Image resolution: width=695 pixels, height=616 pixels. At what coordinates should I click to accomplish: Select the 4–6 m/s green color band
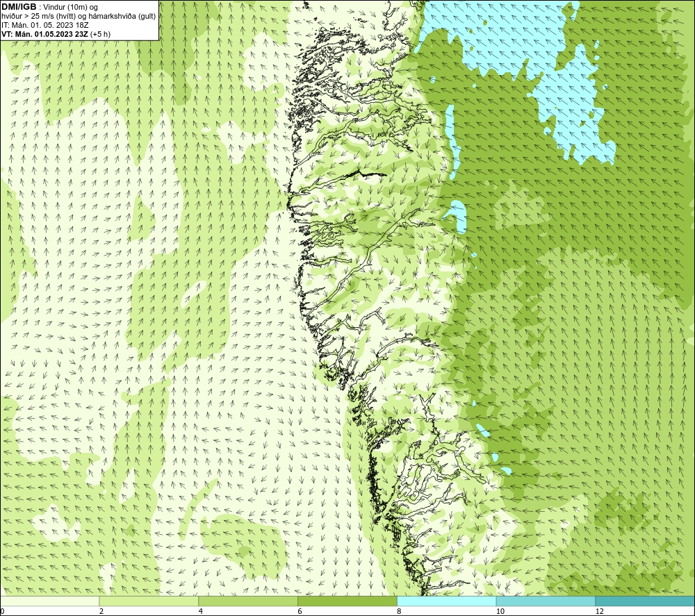(248, 601)
